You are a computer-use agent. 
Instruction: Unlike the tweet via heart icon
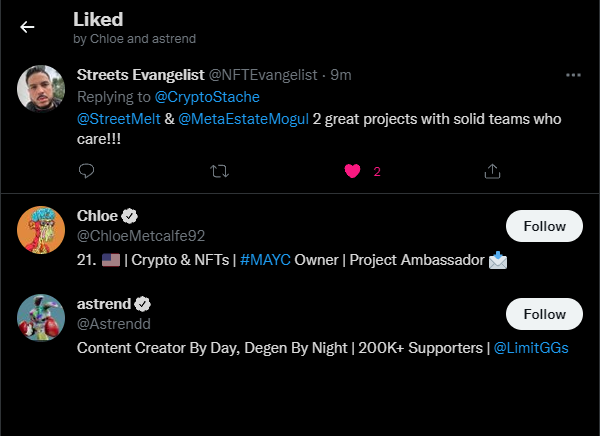coord(352,171)
